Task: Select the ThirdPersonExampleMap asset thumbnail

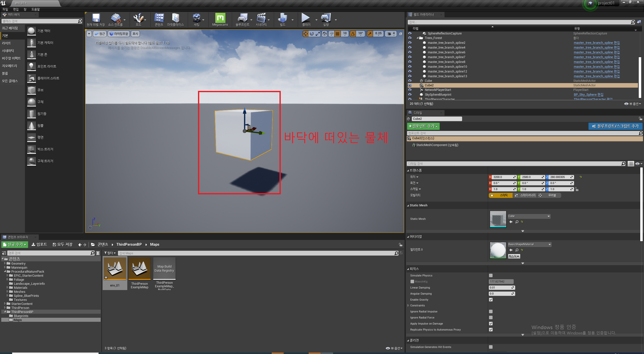Action: point(140,268)
